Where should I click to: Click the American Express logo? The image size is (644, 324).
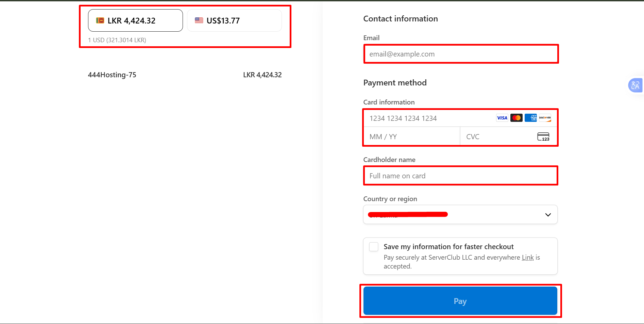click(530, 118)
